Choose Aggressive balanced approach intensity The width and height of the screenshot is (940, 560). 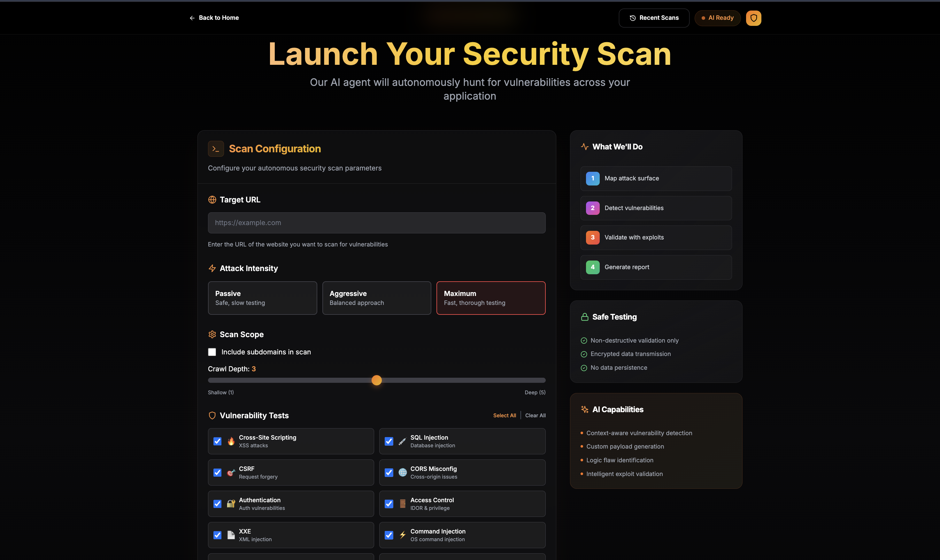coord(376,298)
